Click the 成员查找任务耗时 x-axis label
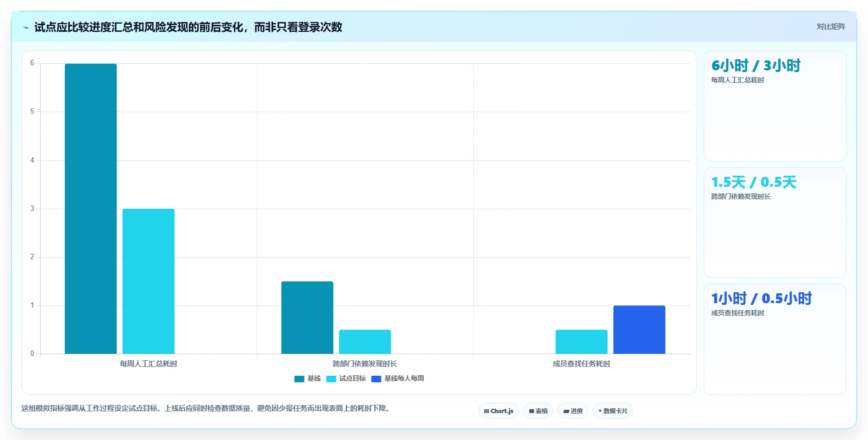Screen dimensions: 868x440 tap(582, 364)
